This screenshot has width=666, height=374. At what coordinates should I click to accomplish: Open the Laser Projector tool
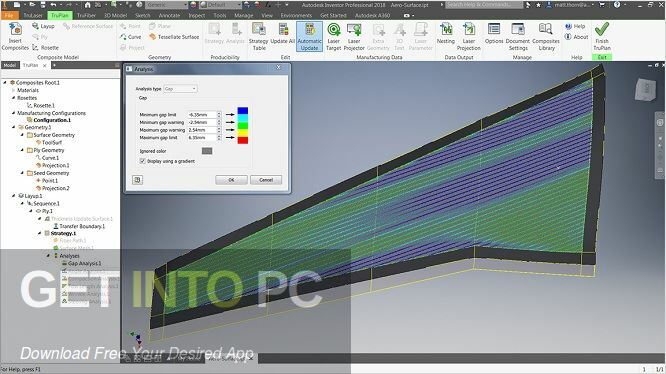(x=354, y=37)
